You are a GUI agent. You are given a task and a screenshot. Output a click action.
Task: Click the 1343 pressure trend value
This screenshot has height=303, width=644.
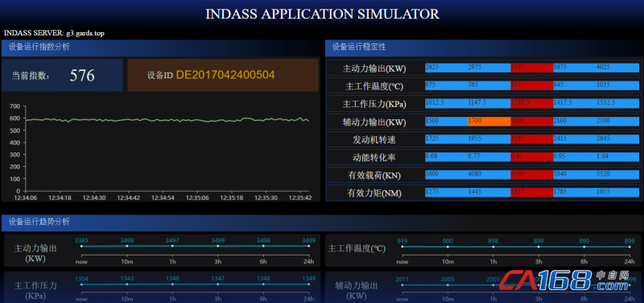pos(127,278)
